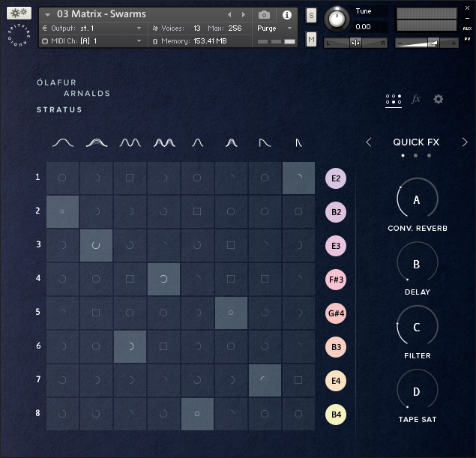The image size is (476, 458).
Task: Adjust the D Tape Sat knob
Action: click(417, 390)
